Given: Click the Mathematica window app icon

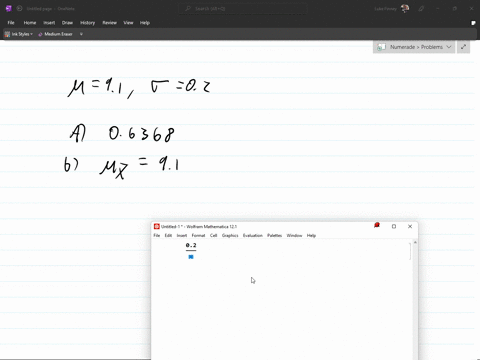Looking at the screenshot, I should coord(156,226).
